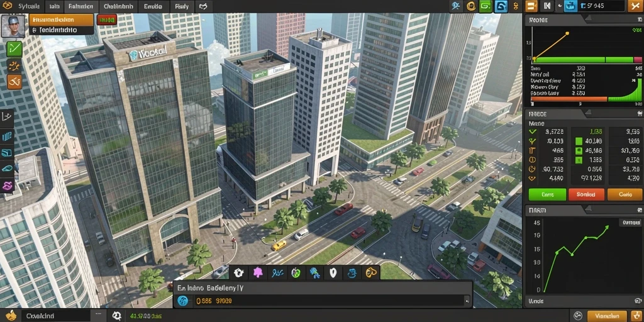The width and height of the screenshot is (644, 322).
Task: Select the green globe icon in bottom toolbar
Action: point(296,273)
